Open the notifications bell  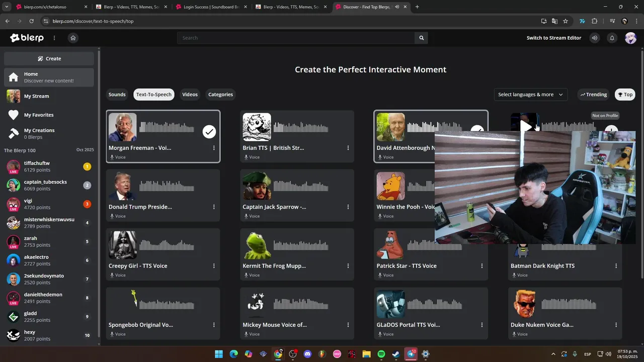612,38
